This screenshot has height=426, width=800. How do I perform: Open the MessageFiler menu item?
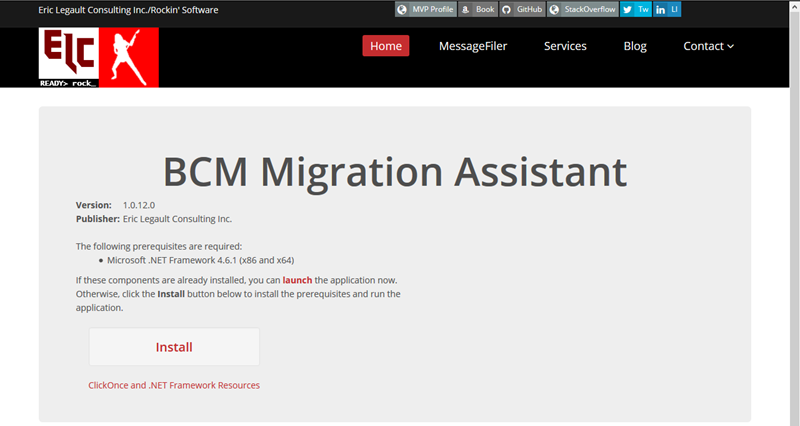tap(473, 46)
